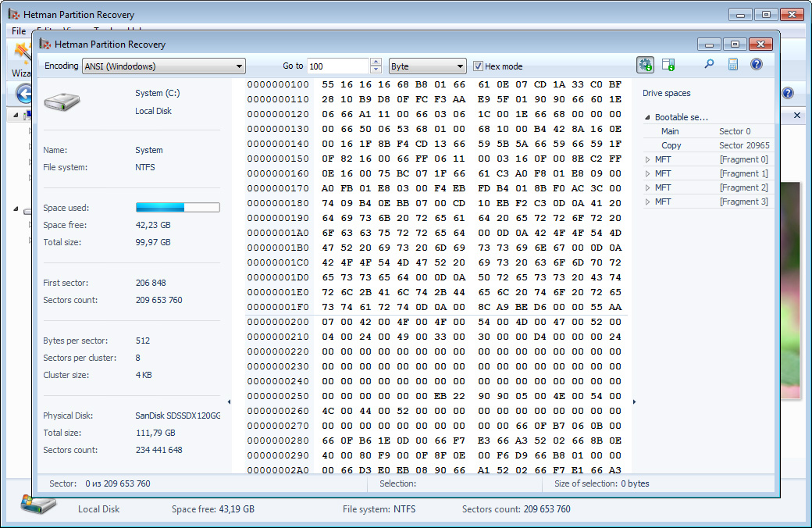Click the help question mark in hex editor
Screen dimensions: 812x528
click(x=756, y=65)
